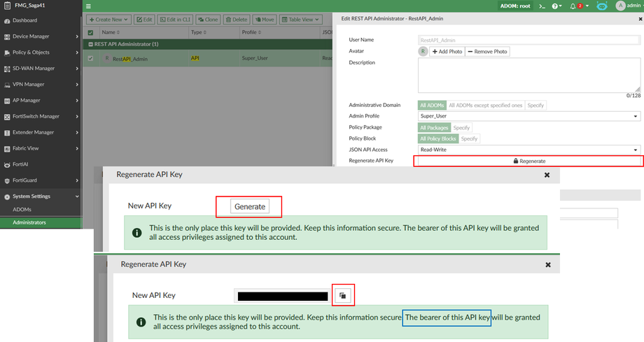This screenshot has width=644, height=342.
Task: Copy the new API key to clipboard
Action: coord(343,296)
